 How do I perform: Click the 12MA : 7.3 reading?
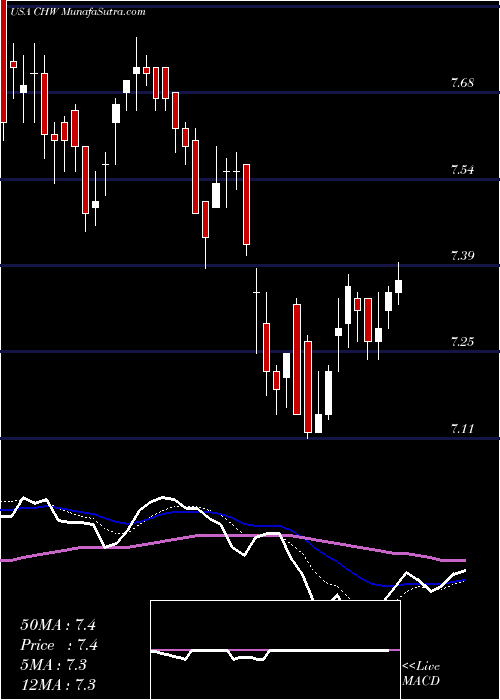pos(58,685)
